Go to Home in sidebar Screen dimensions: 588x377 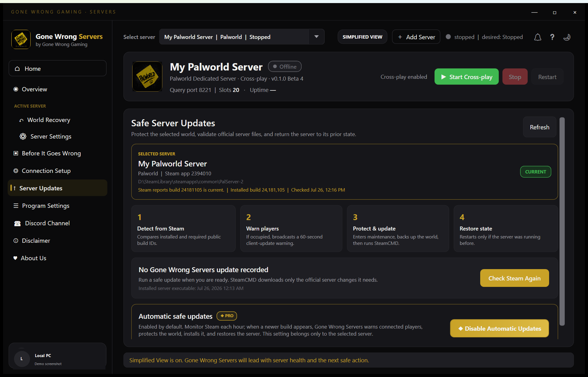tap(58, 68)
